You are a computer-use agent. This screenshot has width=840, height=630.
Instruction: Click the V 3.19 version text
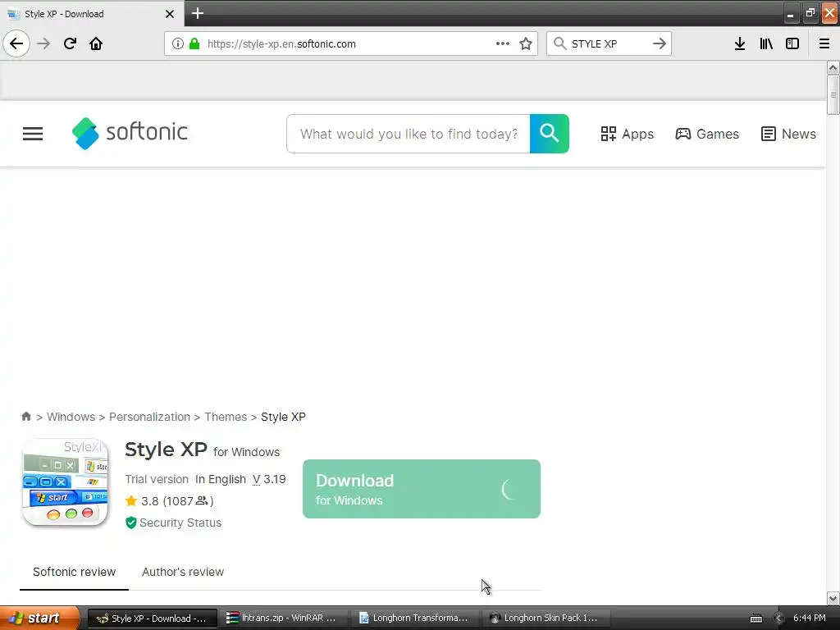click(x=269, y=479)
